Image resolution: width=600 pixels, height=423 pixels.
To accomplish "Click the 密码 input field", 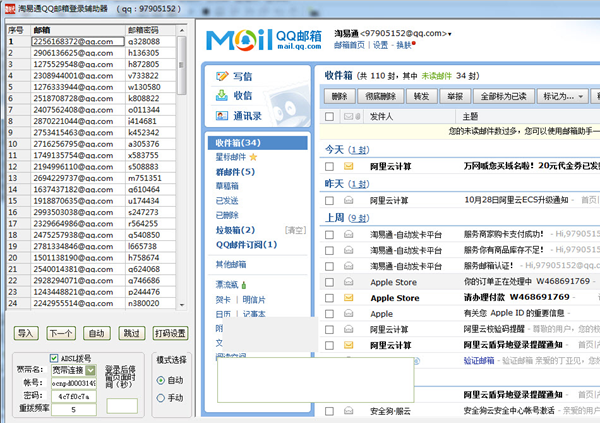I will click(74, 397).
